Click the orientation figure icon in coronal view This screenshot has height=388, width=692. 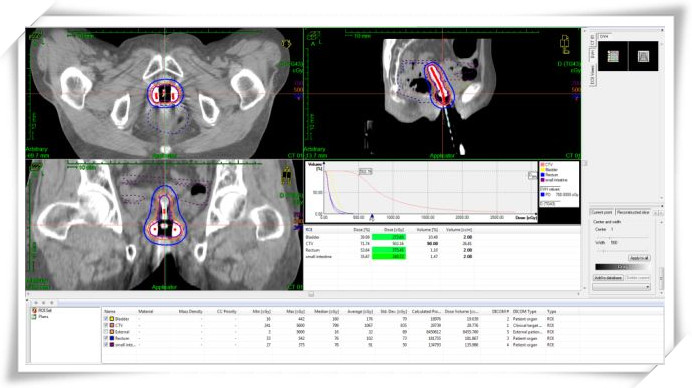[x=286, y=176]
